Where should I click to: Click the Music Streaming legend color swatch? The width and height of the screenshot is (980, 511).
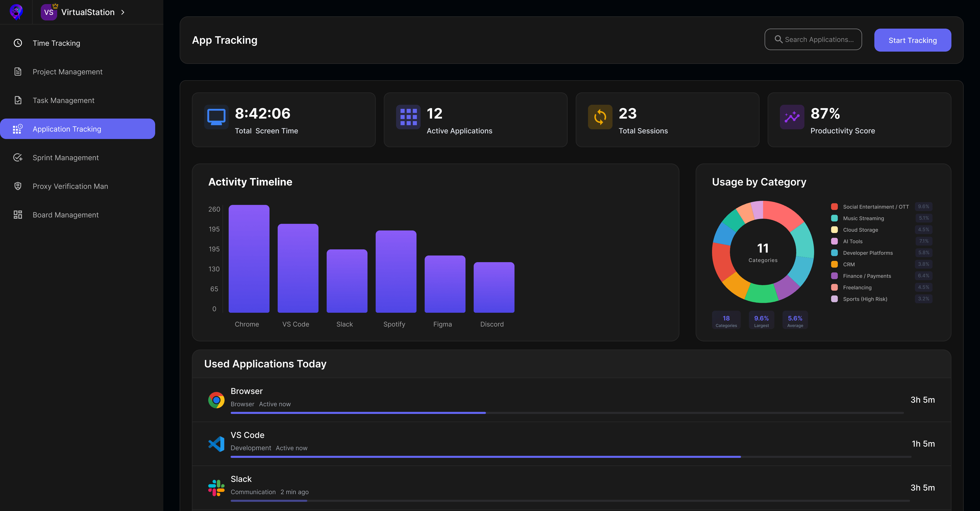[834, 218]
